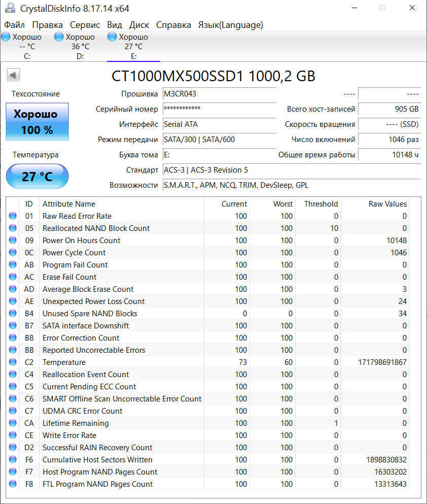Click status icon for Reported Uncorrectable Errors

click(x=13, y=350)
